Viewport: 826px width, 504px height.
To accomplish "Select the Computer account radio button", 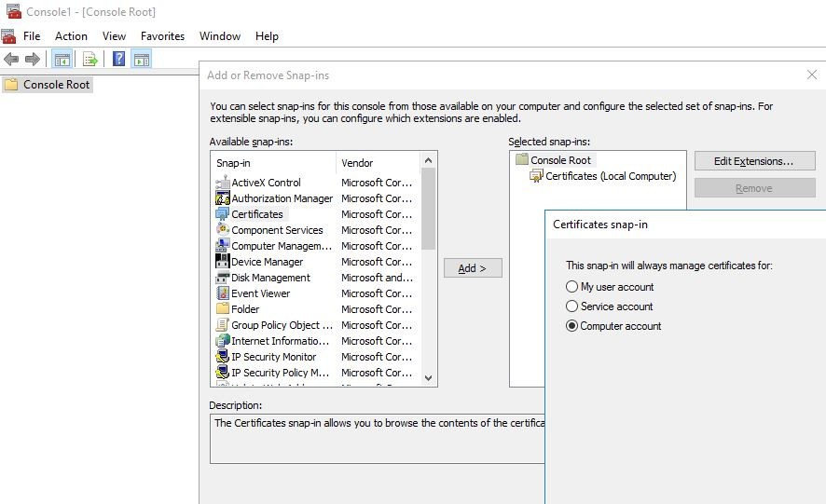I will point(572,326).
